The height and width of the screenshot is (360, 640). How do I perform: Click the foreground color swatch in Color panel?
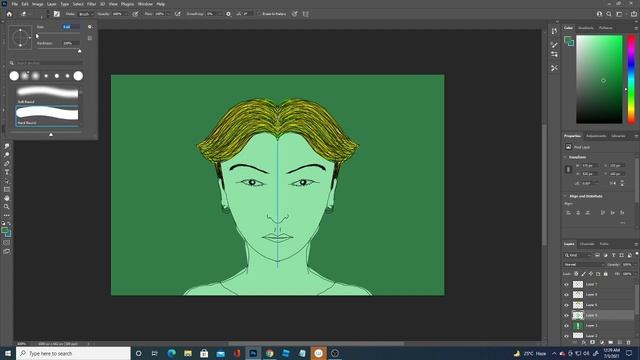coord(568,40)
